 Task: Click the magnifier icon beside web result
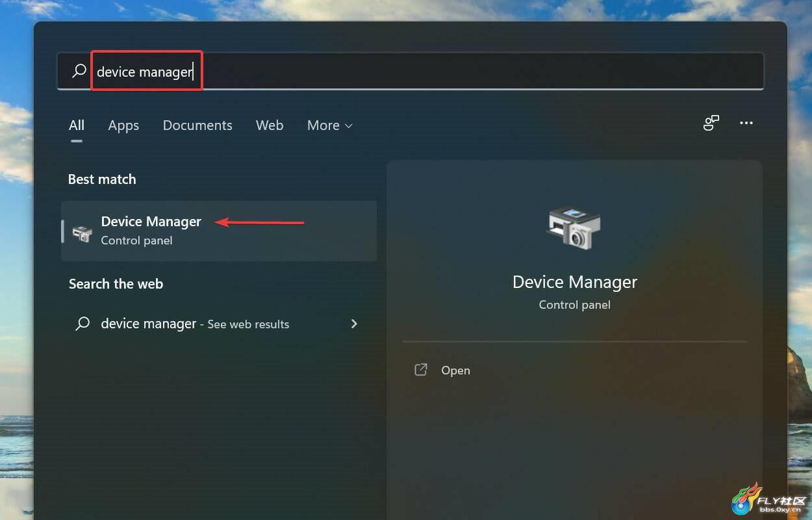(82, 324)
